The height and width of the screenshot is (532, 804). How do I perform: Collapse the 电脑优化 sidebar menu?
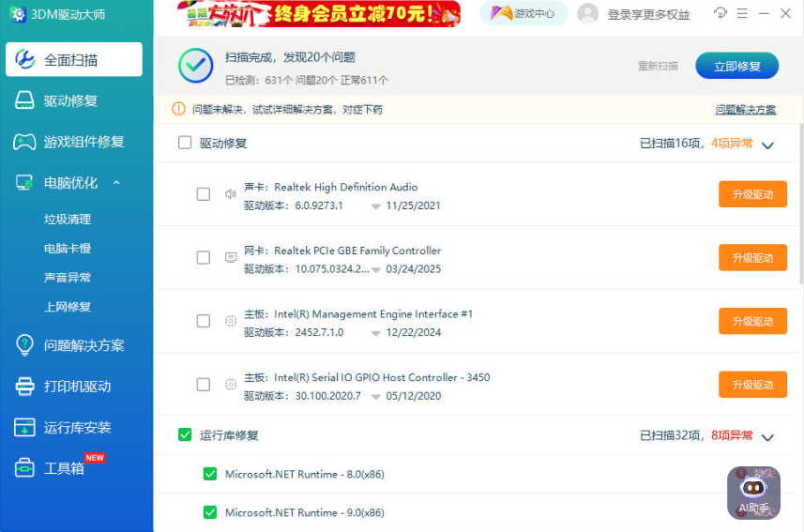(116, 183)
